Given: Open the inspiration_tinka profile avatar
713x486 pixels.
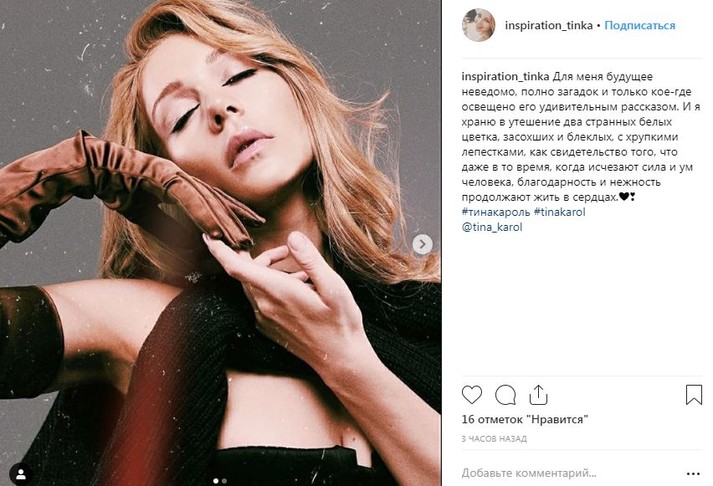Looking at the screenshot, I should point(478,25).
